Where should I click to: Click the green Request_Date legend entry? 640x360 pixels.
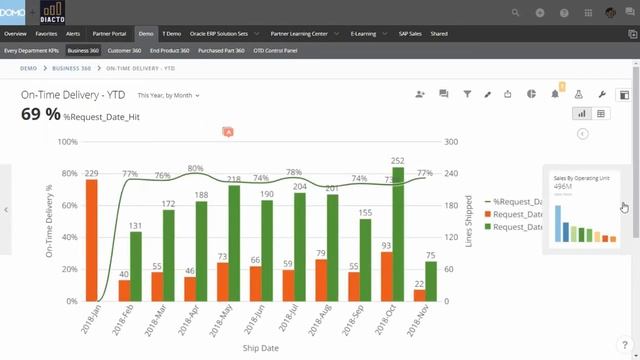pos(513,227)
